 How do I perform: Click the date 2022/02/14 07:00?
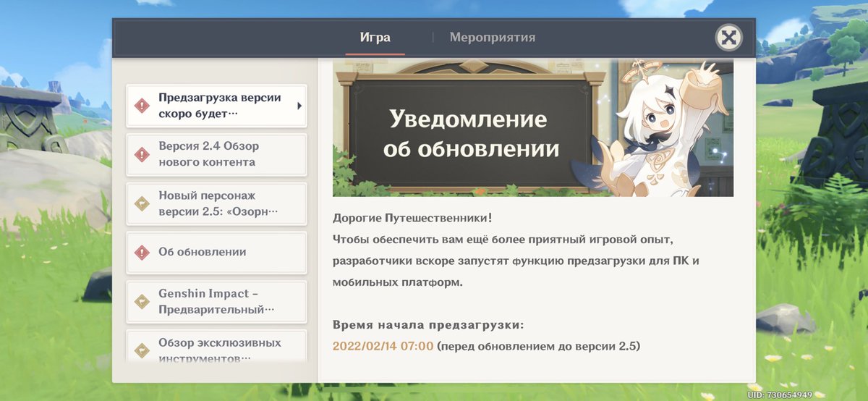click(383, 347)
